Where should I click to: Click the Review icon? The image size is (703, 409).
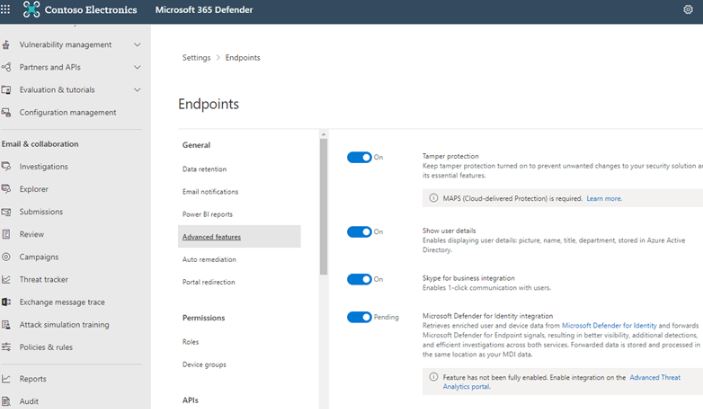coord(6,234)
